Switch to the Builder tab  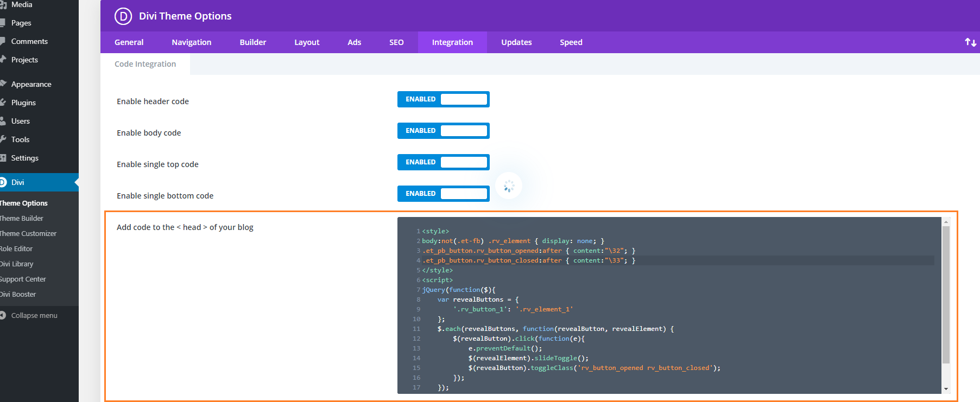253,42
